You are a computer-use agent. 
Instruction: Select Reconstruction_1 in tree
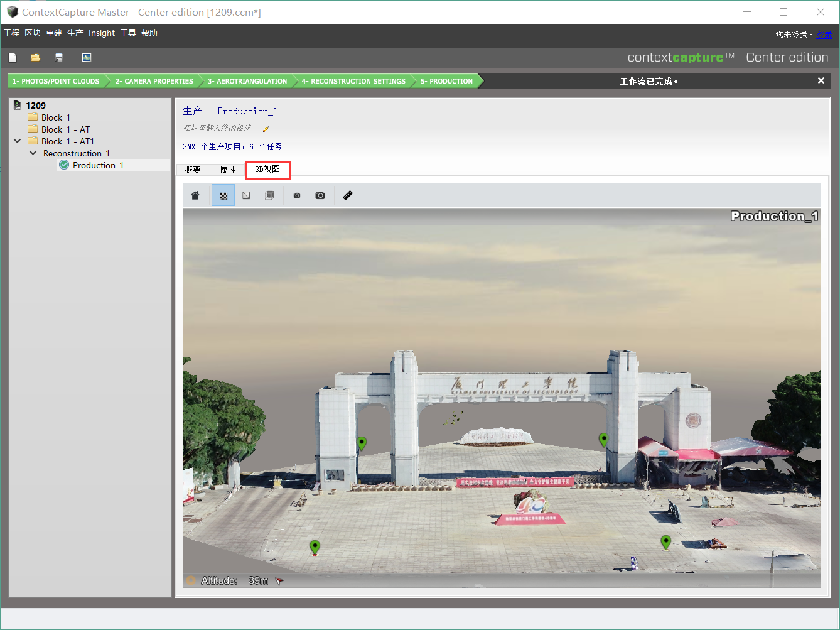tap(77, 153)
